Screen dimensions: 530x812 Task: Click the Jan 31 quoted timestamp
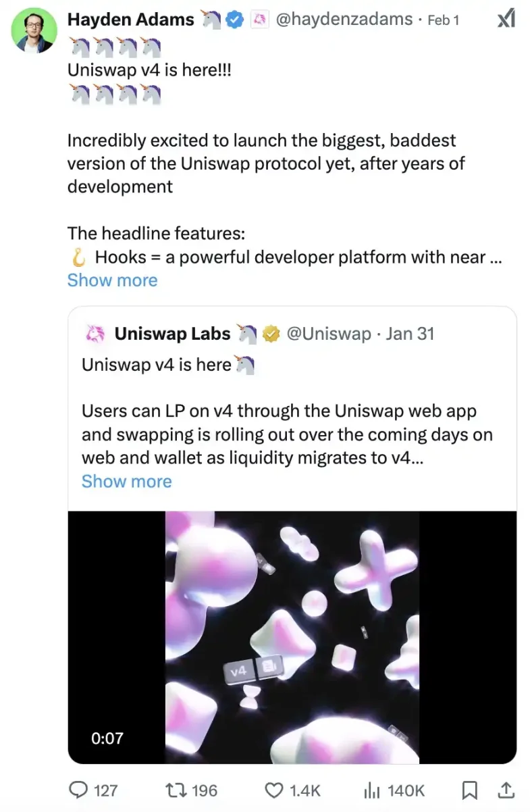[409, 334]
